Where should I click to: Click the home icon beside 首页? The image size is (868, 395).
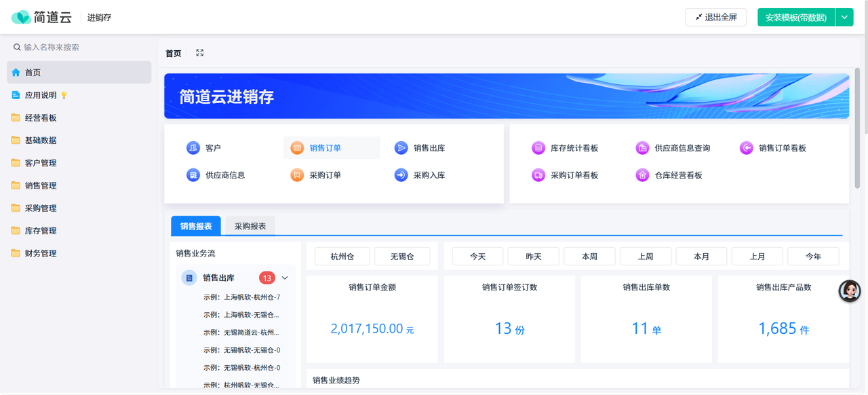[x=16, y=73]
